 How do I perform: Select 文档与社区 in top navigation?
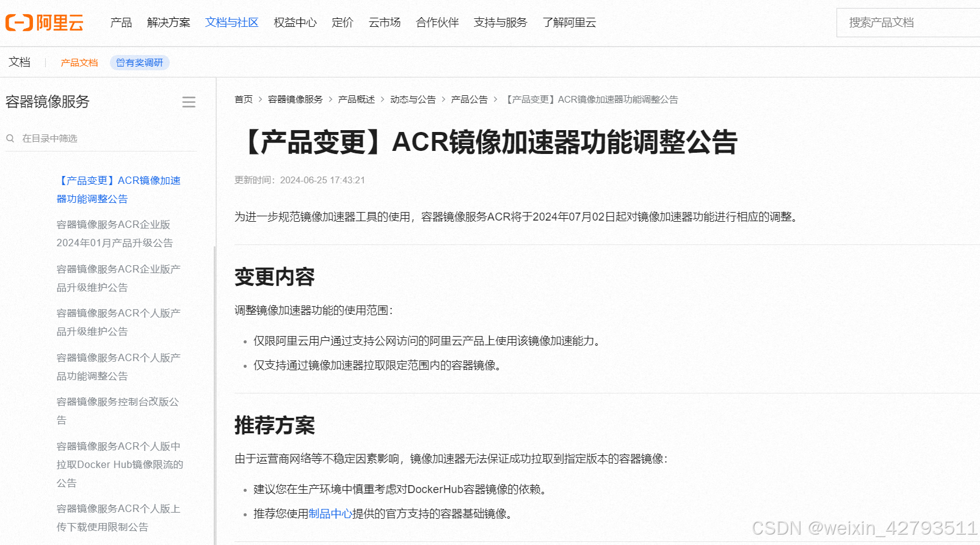(232, 23)
